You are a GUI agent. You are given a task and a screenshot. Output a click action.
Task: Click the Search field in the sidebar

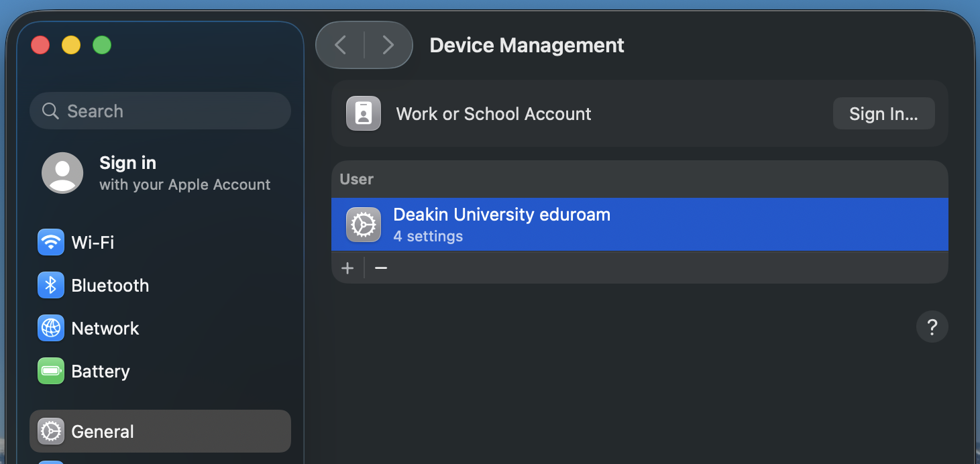pyautogui.click(x=160, y=111)
